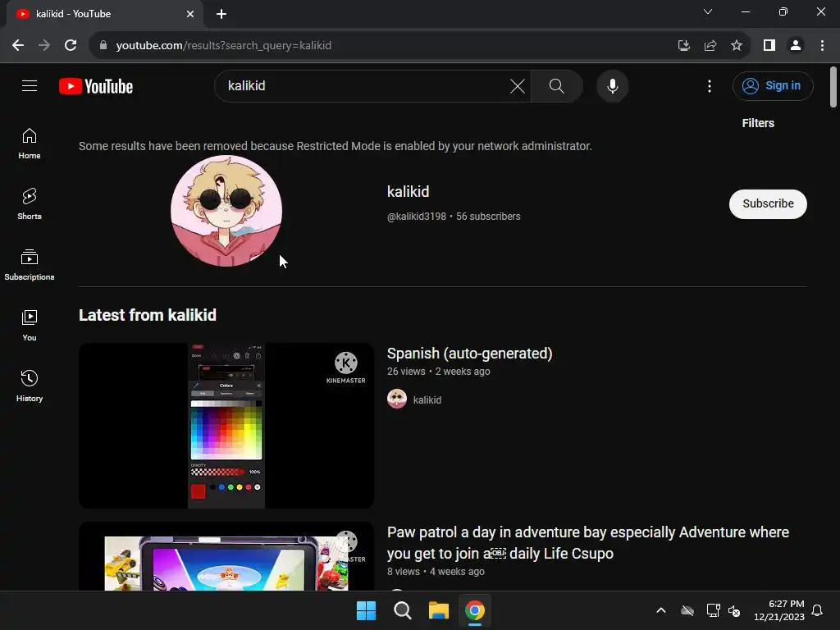Open the notification bell in taskbar

818,610
